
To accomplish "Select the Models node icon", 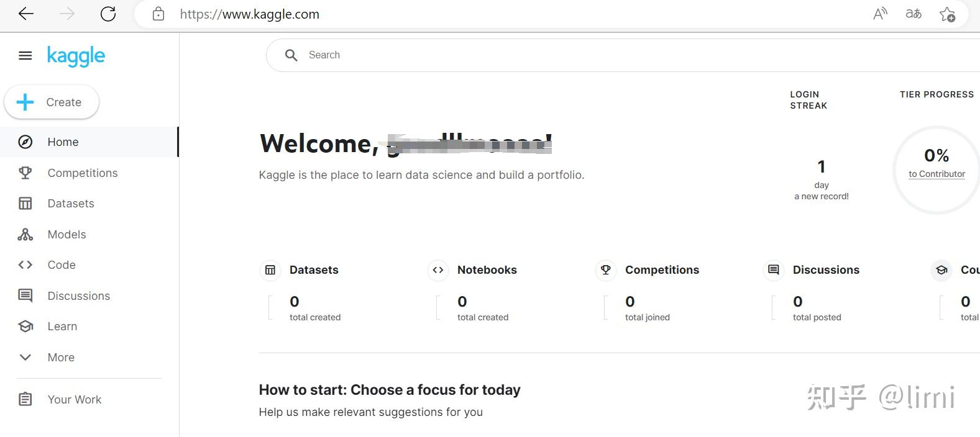I will [25, 234].
